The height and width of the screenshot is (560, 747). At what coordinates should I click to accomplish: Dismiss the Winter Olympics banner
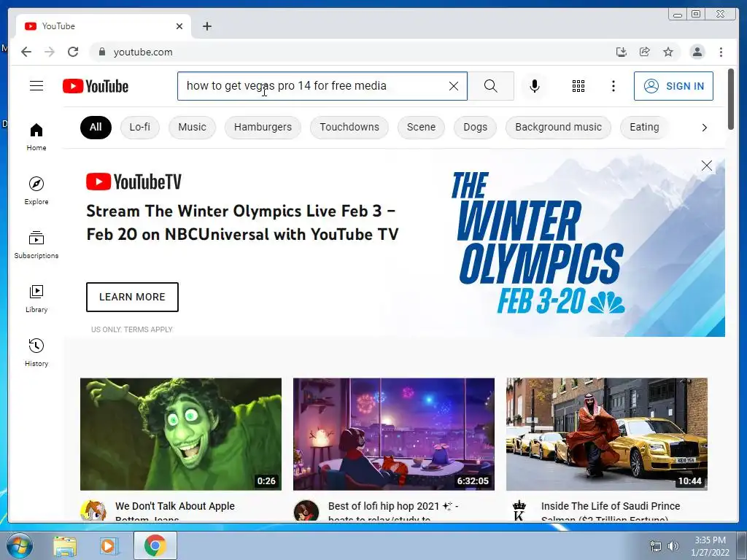[706, 166]
